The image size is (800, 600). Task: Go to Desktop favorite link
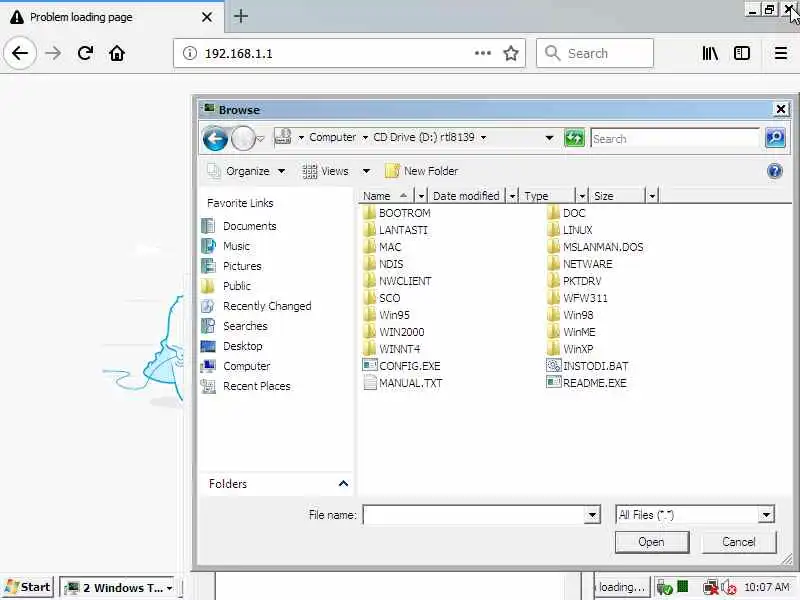tap(232, 346)
